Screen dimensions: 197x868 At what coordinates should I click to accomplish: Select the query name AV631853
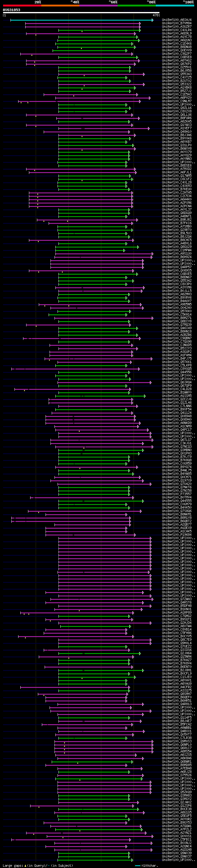[11, 10]
